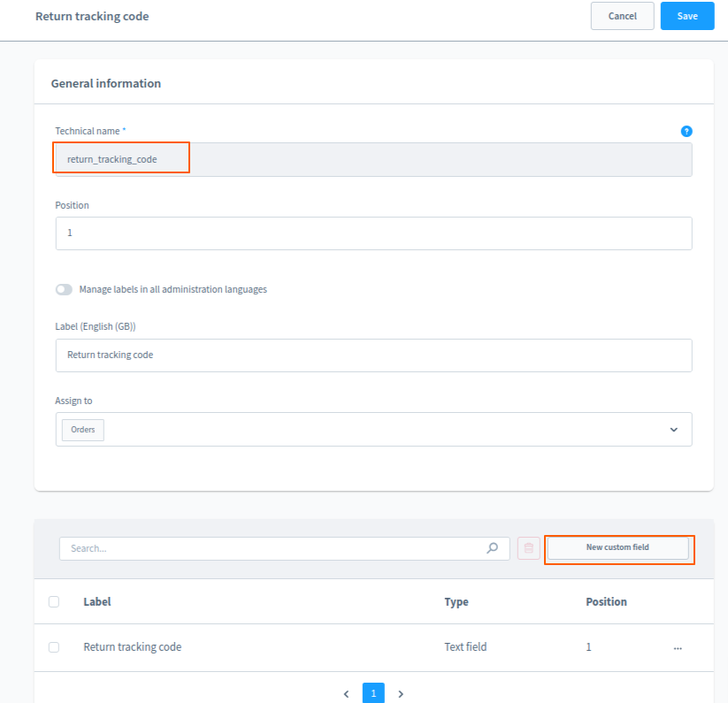Screen dimensions: 728x703
Task: Click the Orders tag in Assign to
Action: [x=82, y=430]
